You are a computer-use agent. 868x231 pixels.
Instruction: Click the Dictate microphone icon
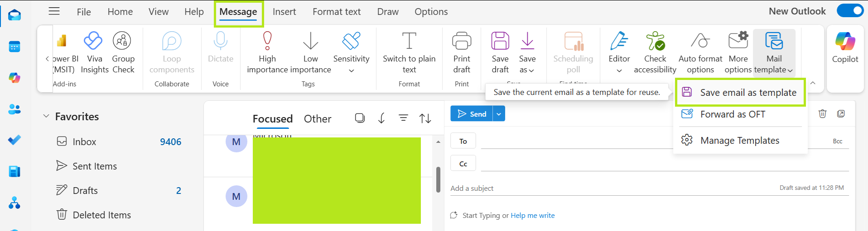tap(221, 42)
